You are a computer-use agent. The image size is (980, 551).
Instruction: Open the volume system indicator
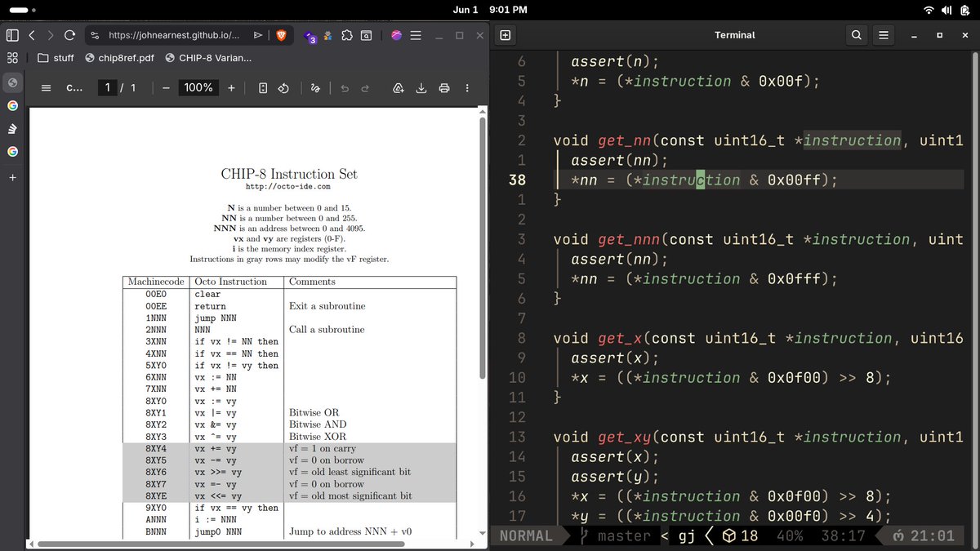tap(946, 10)
